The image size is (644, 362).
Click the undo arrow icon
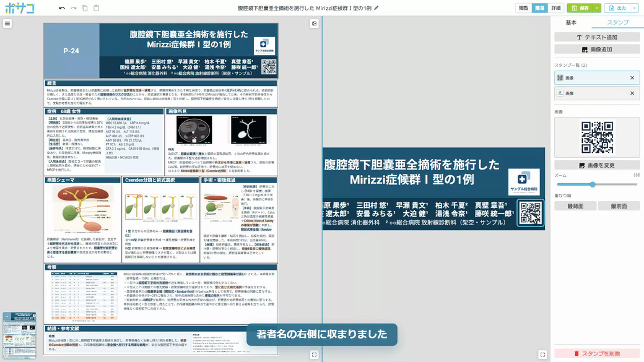[x=62, y=8]
